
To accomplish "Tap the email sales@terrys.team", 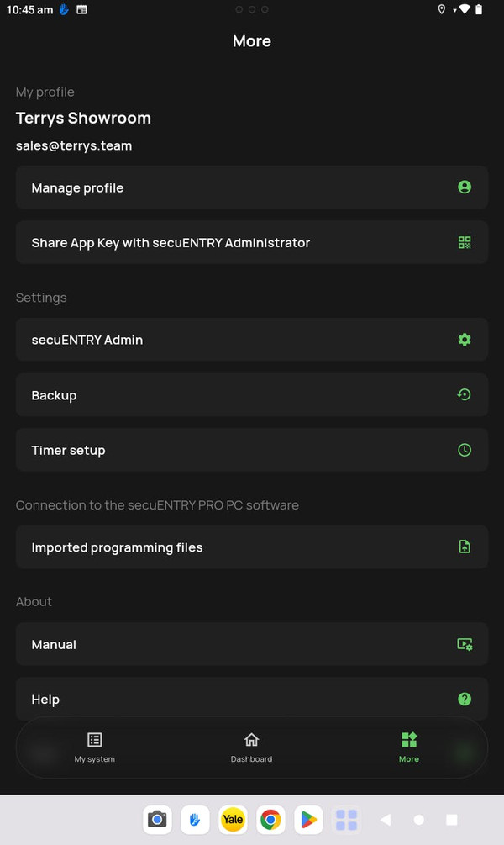I will point(74,145).
